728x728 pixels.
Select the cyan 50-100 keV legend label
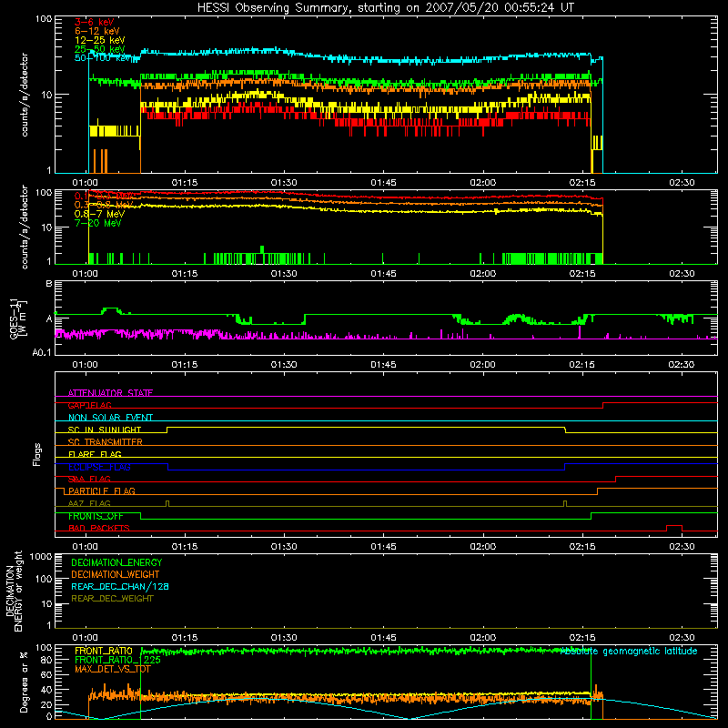pyautogui.click(x=103, y=58)
